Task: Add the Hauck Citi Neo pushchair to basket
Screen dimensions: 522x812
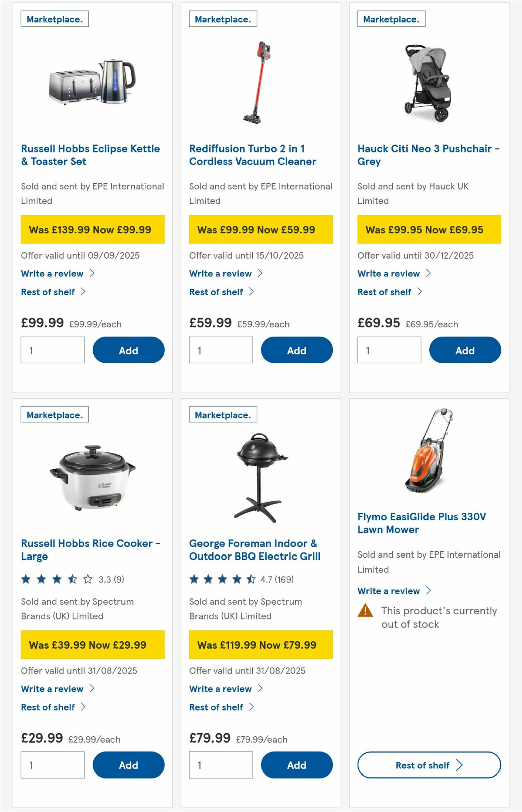Action: click(x=465, y=350)
